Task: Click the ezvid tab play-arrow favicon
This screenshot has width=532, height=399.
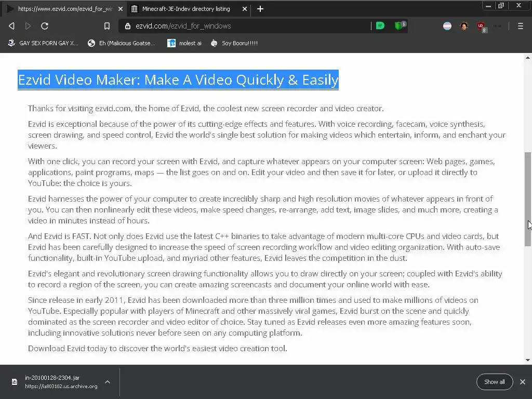Action: (x=10, y=9)
